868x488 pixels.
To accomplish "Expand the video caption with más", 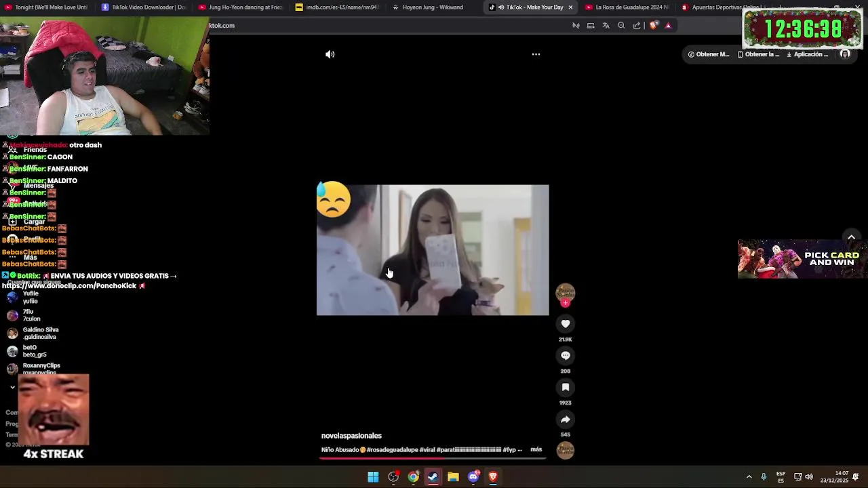I will pos(536,449).
